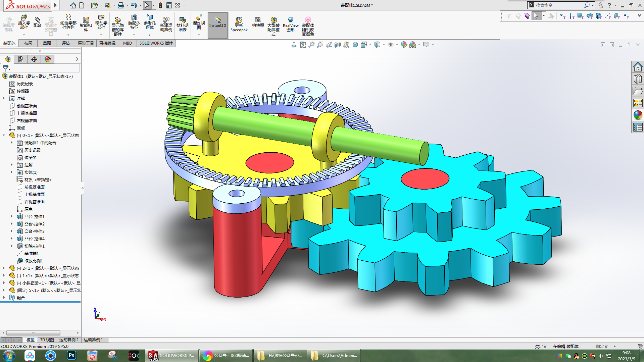Switch to the 运动算例 2 bottom tab
Viewport: 644px width, 362px height.
point(69,340)
